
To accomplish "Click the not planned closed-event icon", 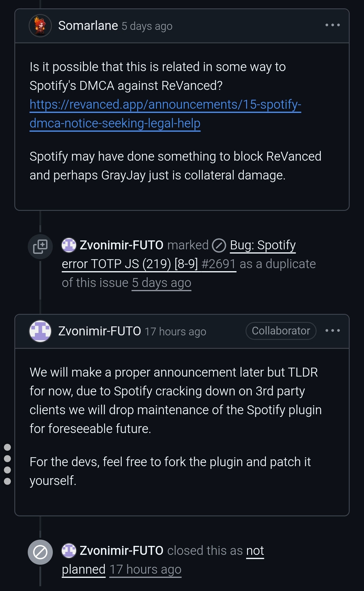I will pyautogui.click(x=40, y=552).
